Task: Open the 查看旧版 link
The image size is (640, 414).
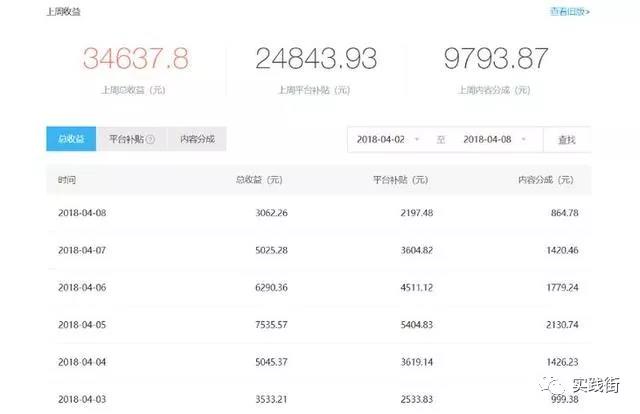Action: click(569, 12)
